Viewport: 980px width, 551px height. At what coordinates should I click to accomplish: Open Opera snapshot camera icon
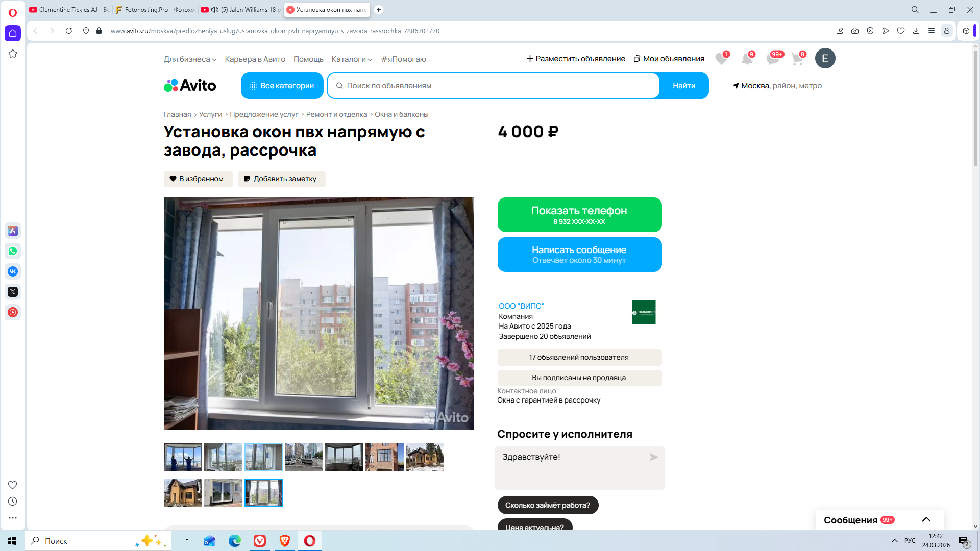(x=855, y=31)
